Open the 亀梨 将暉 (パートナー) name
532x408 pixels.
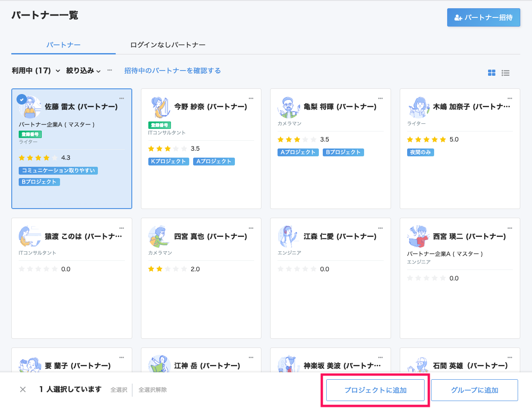click(x=340, y=107)
